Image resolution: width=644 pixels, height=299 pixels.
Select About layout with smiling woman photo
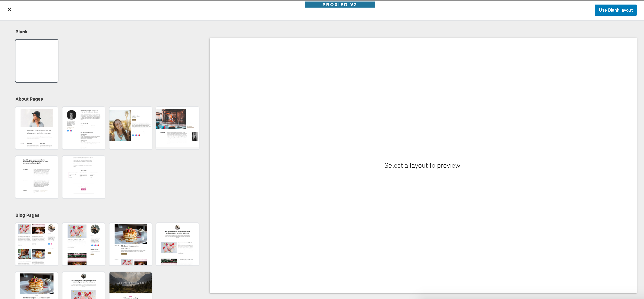130,128
